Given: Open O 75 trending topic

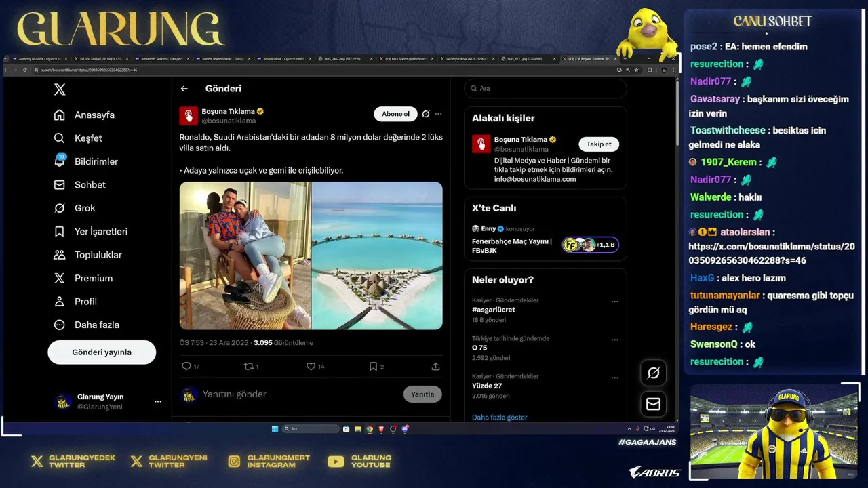Looking at the screenshot, I should 479,348.
